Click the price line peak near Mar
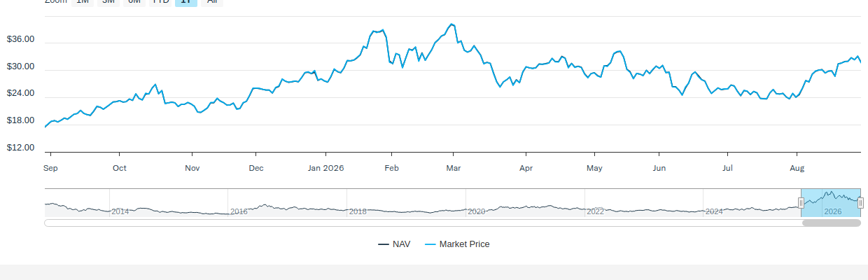Image resolution: width=868 pixels, height=280 pixels. click(451, 24)
